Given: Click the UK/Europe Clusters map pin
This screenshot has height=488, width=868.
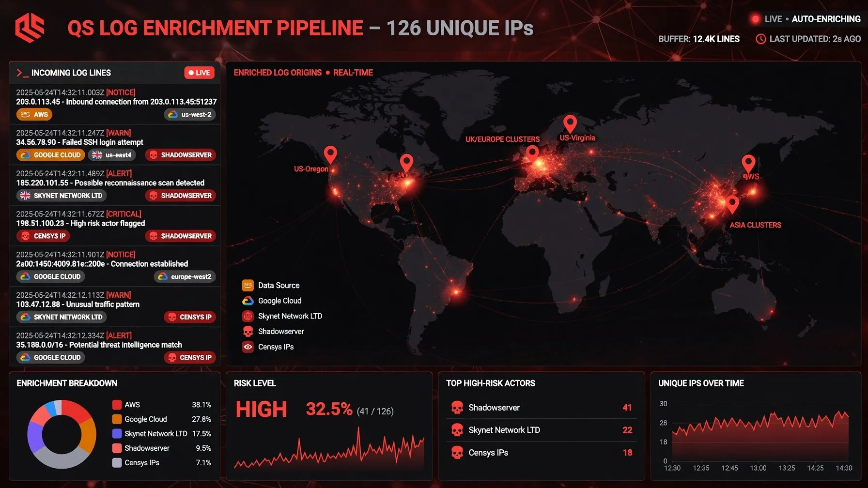Looking at the screenshot, I should 532,154.
